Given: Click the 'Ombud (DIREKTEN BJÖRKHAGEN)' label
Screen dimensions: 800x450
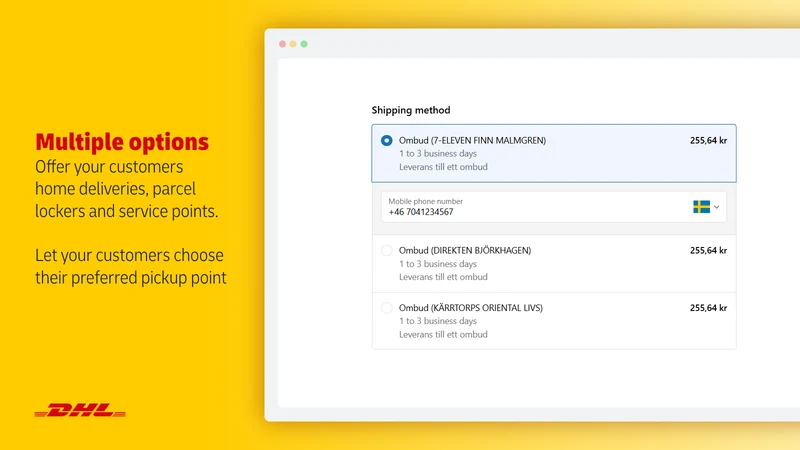Looking at the screenshot, I should [x=465, y=251].
